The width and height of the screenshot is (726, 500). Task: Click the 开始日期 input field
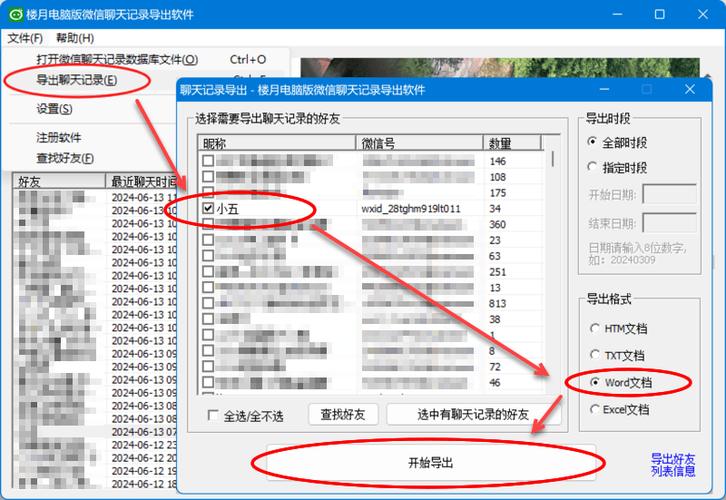pos(670,194)
